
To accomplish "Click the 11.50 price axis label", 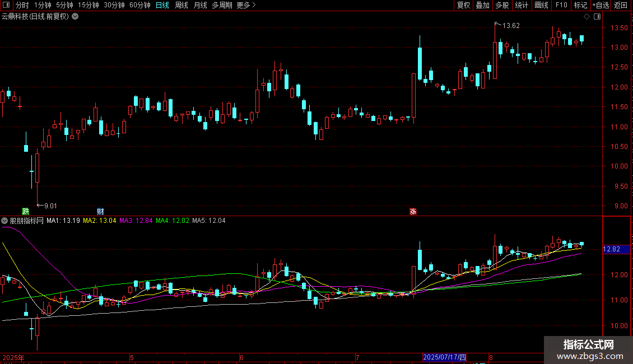I will pyautogui.click(x=619, y=107).
